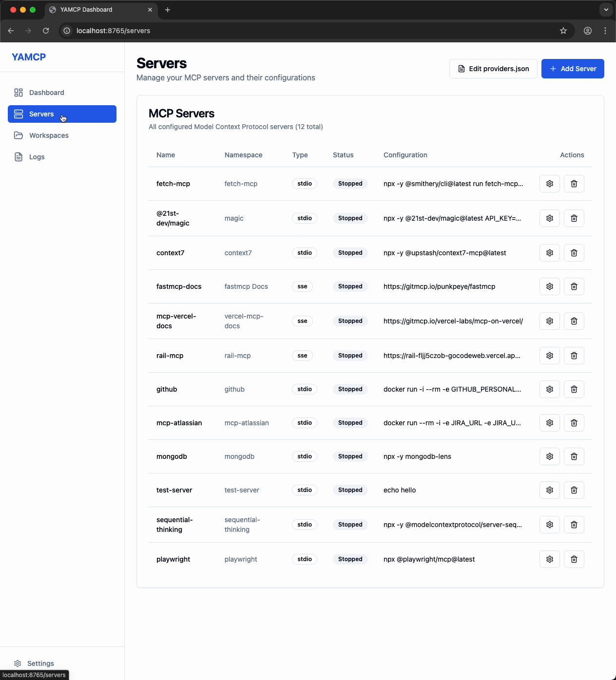Click Edit providers.json button
The width and height of the screenshot is (616, 680).
(493, 69)
